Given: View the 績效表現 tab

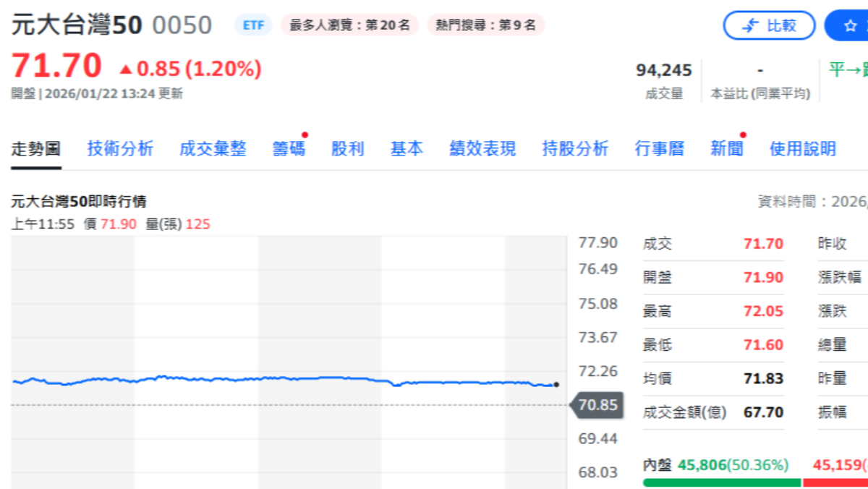Looking at the screenshot, I should pyautogui.click(x=482, y=149).
